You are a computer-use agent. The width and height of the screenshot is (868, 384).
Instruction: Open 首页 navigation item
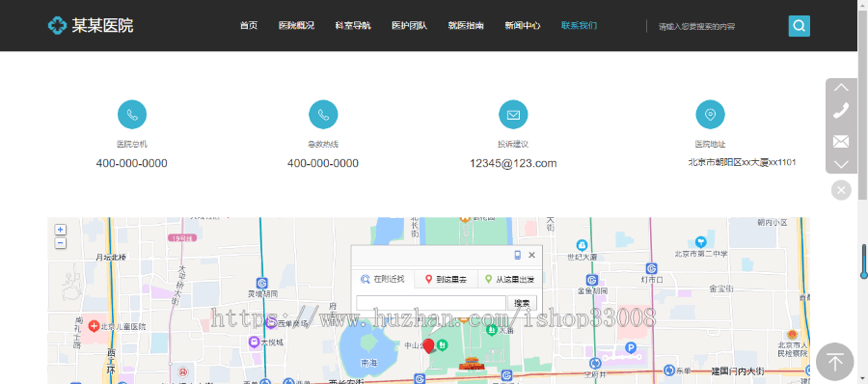(x=249, y=25)
